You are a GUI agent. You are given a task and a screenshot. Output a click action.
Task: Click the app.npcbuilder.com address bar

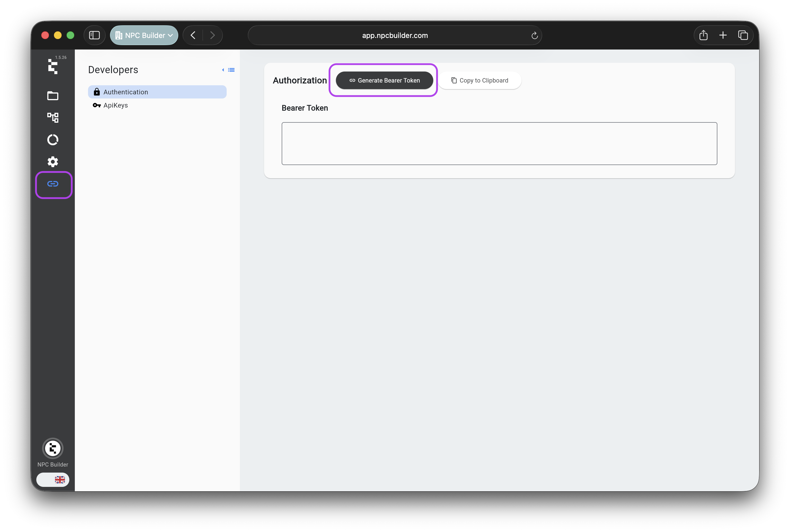pos(394,35)
